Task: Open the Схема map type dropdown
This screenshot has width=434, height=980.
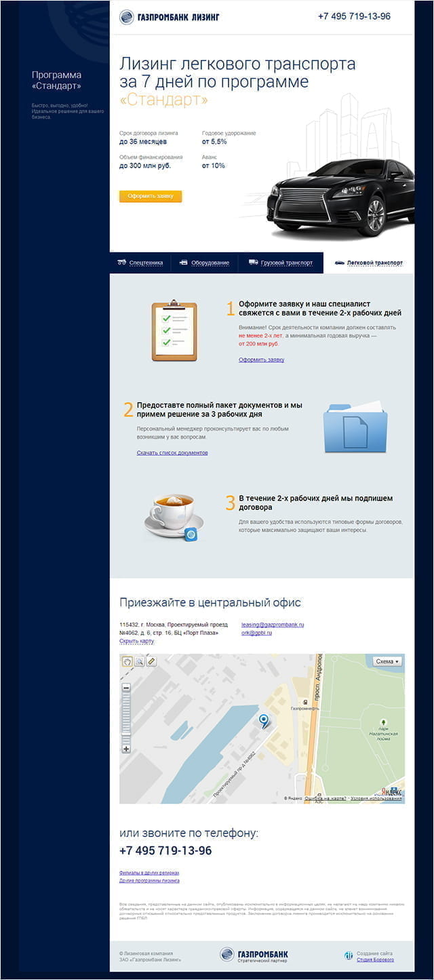Action: (388, 661)
